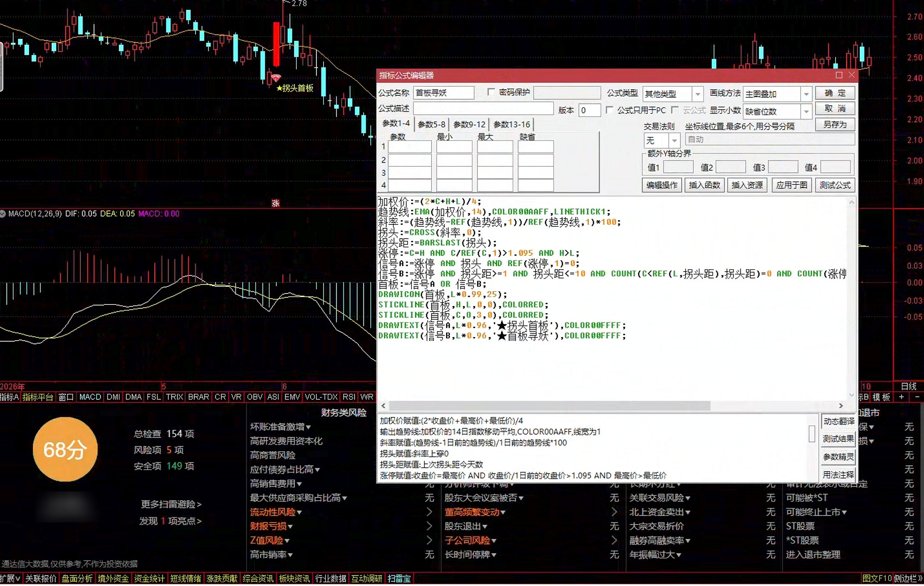
Task: Open the 扫雷宝 bottom tab
Action: [x=399, y=579]
